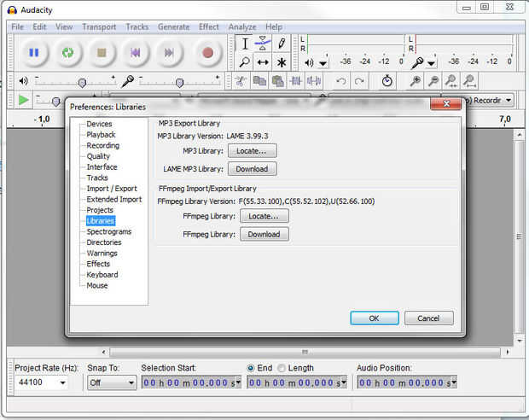The image size is (529, 420).
Task: Click the Undo arrow icon
Action: click(x=341, y=81)
